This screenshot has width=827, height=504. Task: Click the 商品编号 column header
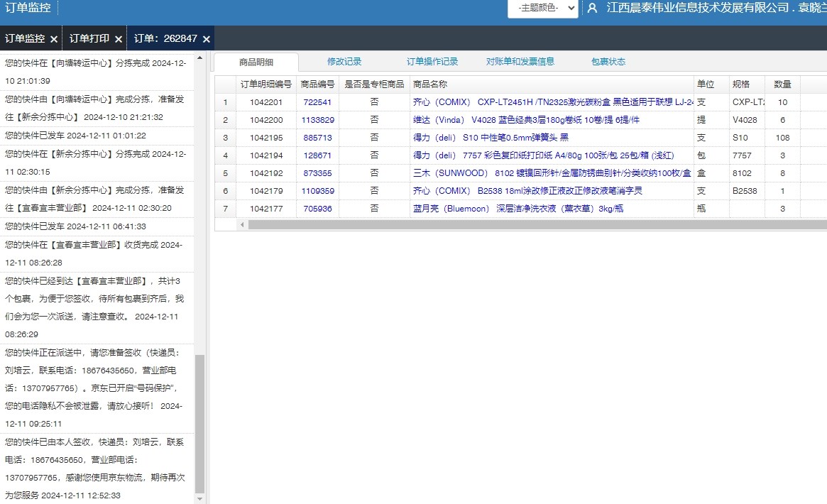pos(317,84)
